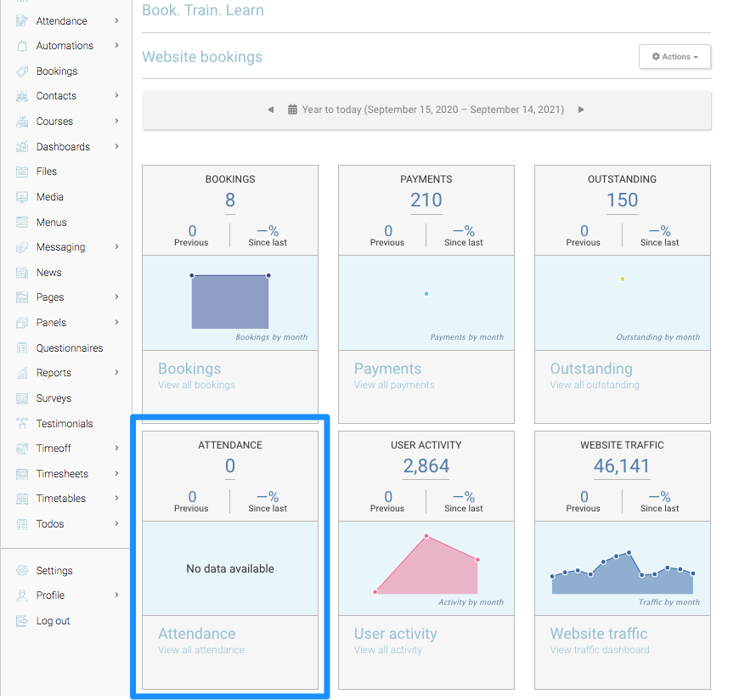This screenshot has height=700, width=739.
Task: Open the Actions dropdown
Action: click(x=674, y=57)
